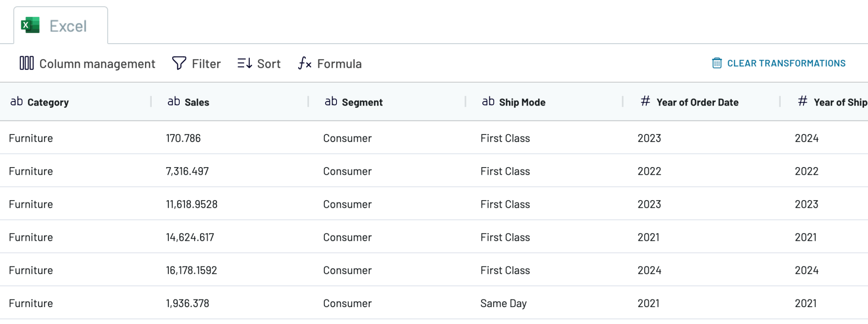Select the Sales column header

point(197,102)
